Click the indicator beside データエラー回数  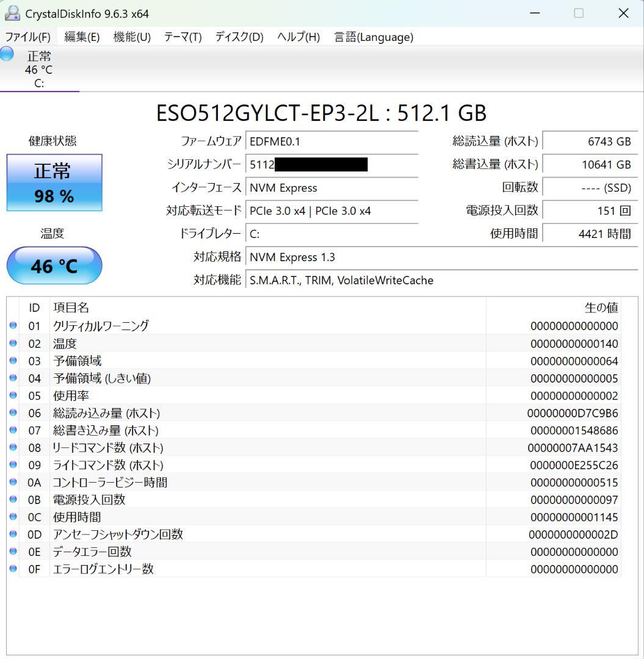click(13, 551)
